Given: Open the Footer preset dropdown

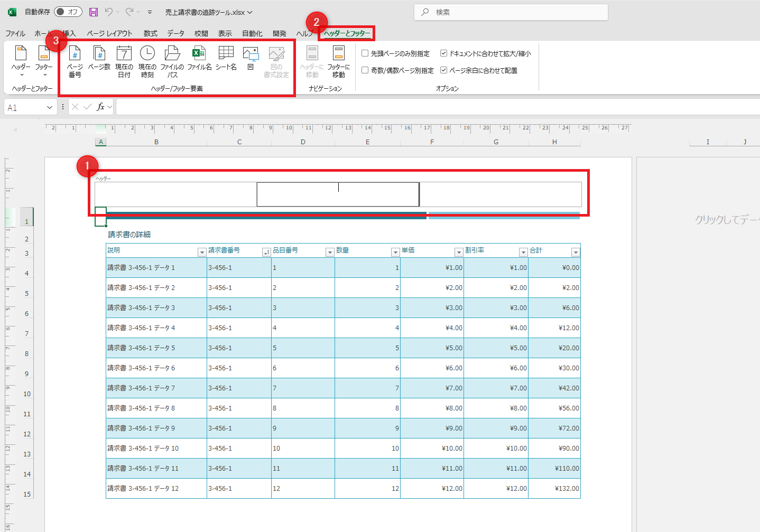Looking at the screenshot, I should tap(44, 62).
